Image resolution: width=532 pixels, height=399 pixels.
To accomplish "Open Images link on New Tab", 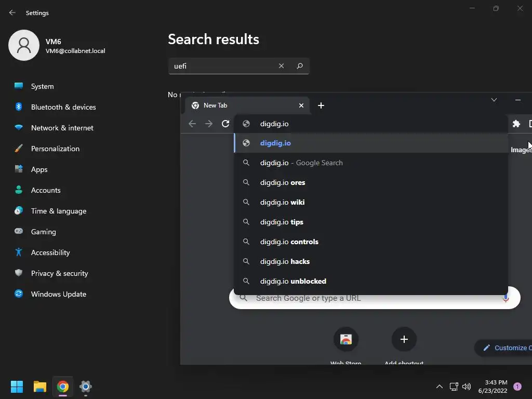I will [x=521, y=150].
